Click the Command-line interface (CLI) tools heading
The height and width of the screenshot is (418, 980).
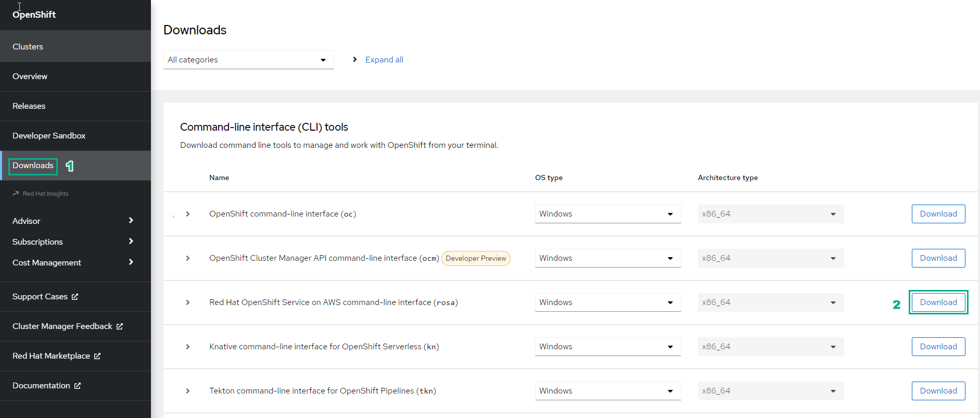264,127
